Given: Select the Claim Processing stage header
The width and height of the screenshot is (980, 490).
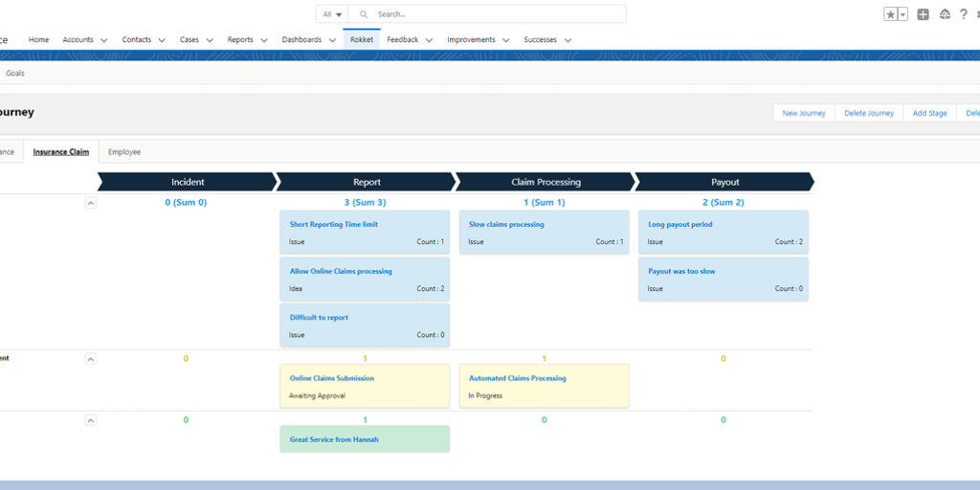Looking at the screenshot, I should coord(546,182).
